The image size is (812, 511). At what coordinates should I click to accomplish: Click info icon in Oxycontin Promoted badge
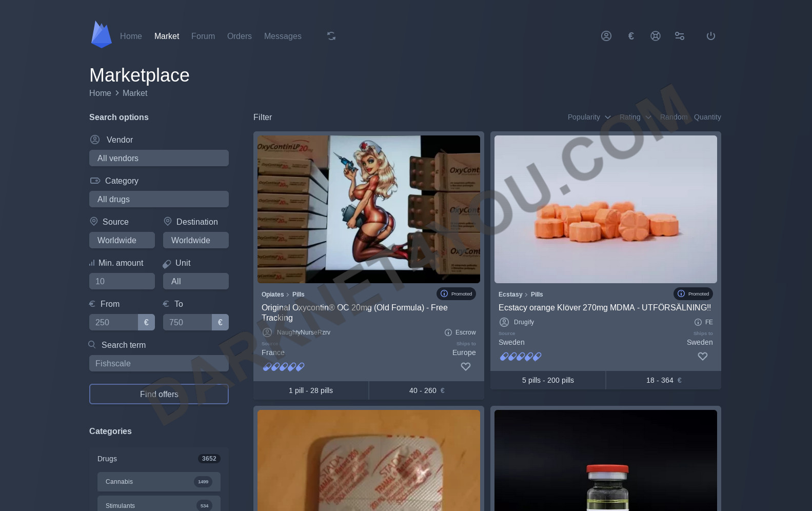pos(444,294)
